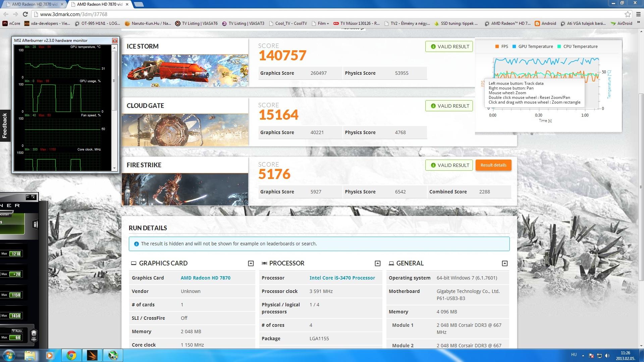
Task: Open MSI Afterburner taskbar icon
Action: pyautogui.click(x=113, y=355)
